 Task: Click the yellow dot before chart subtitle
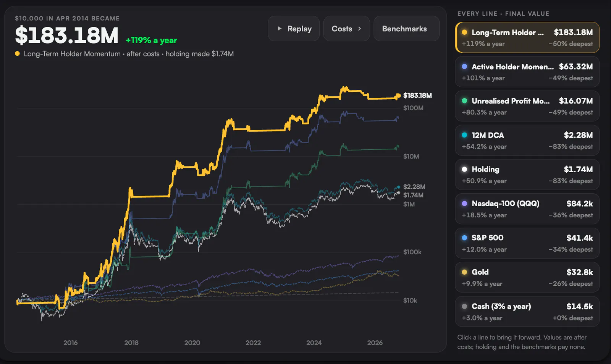[x=17, y=53]
